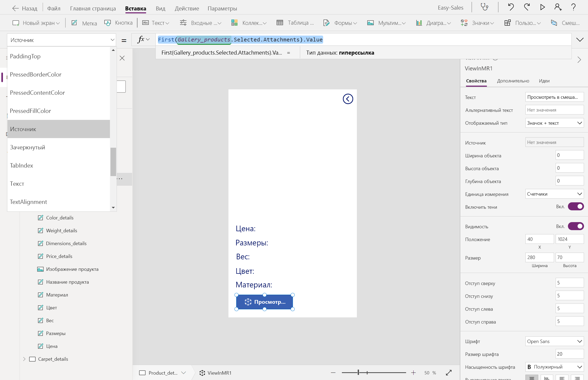The image size is (588, 380).
Task: Toggle the Включить тени switch
Action: coord(576,207)
